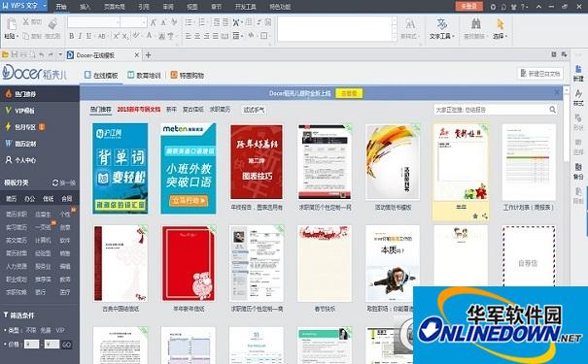Expand the 选择 dropdown arrow

506,36
